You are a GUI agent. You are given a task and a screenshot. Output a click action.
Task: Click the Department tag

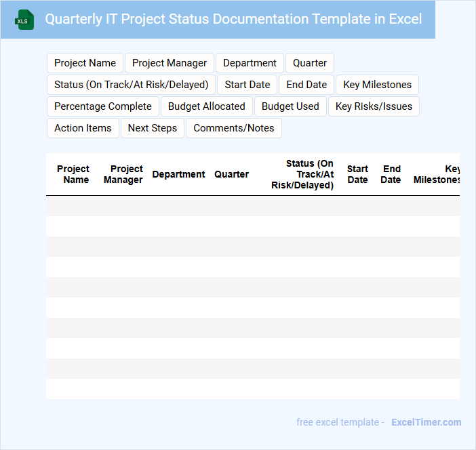point(250,63)
